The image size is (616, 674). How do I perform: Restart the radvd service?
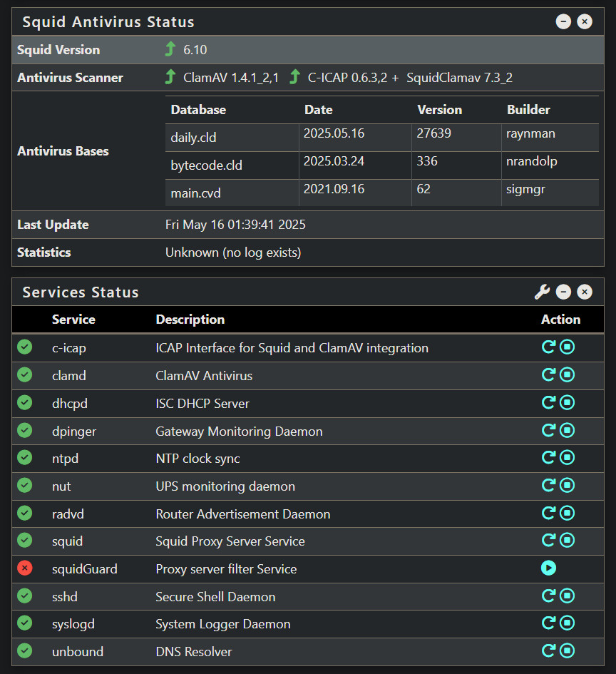click(x=548, y=513)
